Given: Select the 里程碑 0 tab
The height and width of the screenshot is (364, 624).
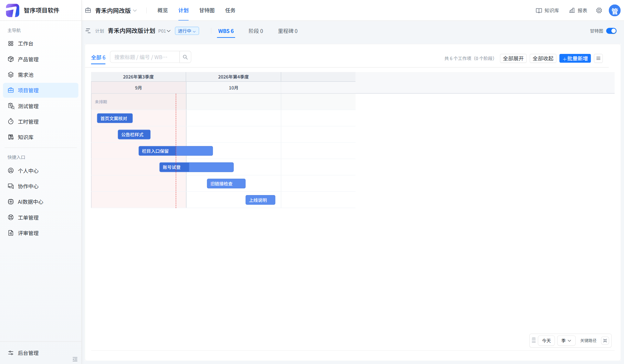Looking at the screenshot, I should click(288, 31).
